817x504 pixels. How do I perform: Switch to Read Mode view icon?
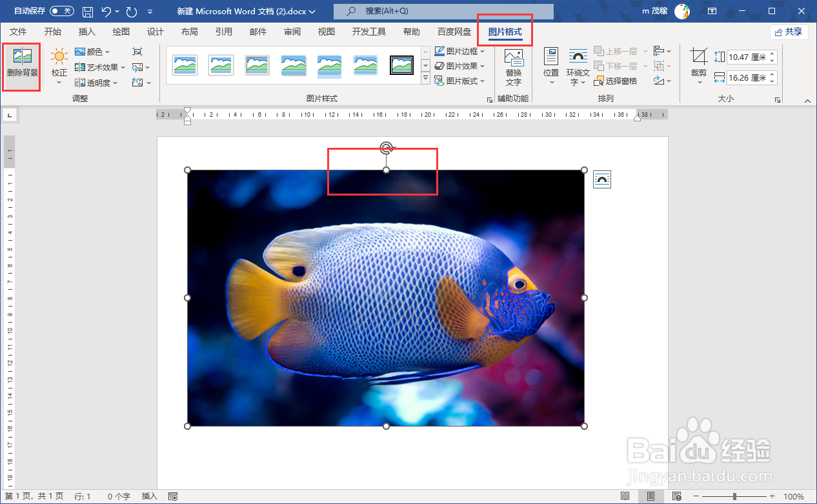coord(625,496)
